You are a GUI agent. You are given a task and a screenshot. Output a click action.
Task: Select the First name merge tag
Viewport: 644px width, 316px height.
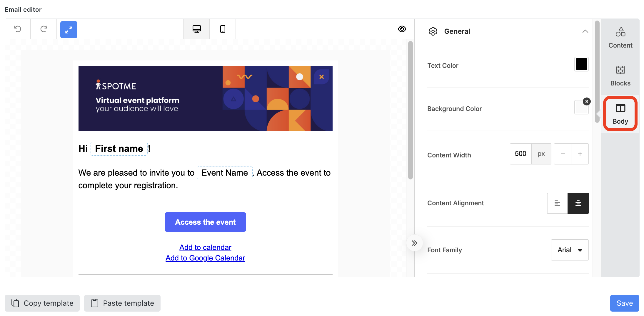point(119,149)
